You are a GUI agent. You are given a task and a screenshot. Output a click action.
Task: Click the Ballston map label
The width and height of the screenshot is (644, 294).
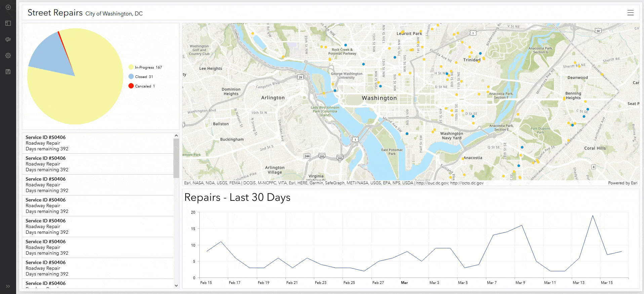pos(221,124)
